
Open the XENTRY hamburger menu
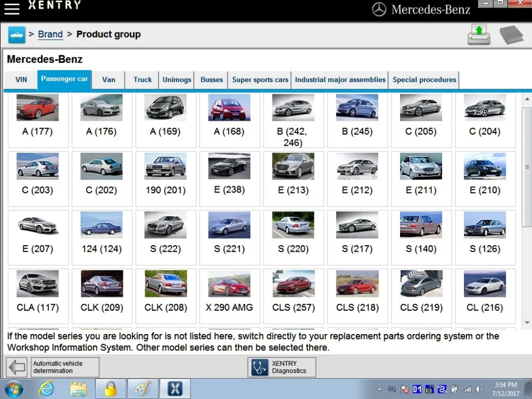pyautogui.click(x=12, y=9)
